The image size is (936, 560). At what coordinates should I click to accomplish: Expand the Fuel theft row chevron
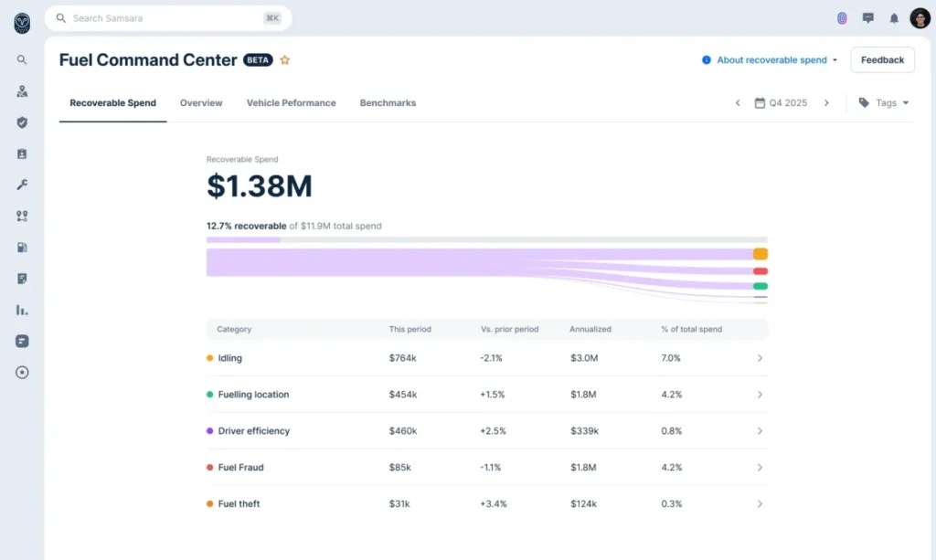pyautogui.click(x=760, y=504)
